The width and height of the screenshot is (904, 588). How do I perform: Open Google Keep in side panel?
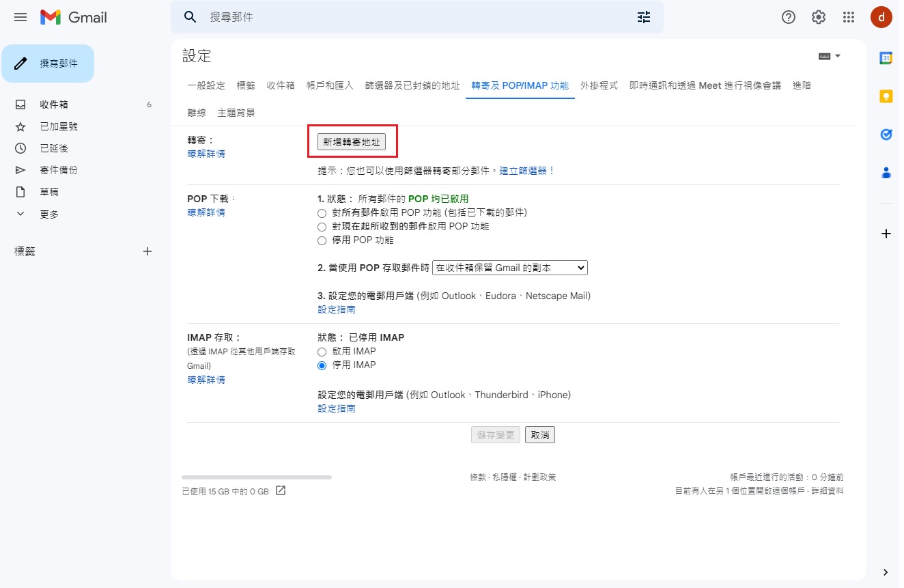click(x=886, y=96)
